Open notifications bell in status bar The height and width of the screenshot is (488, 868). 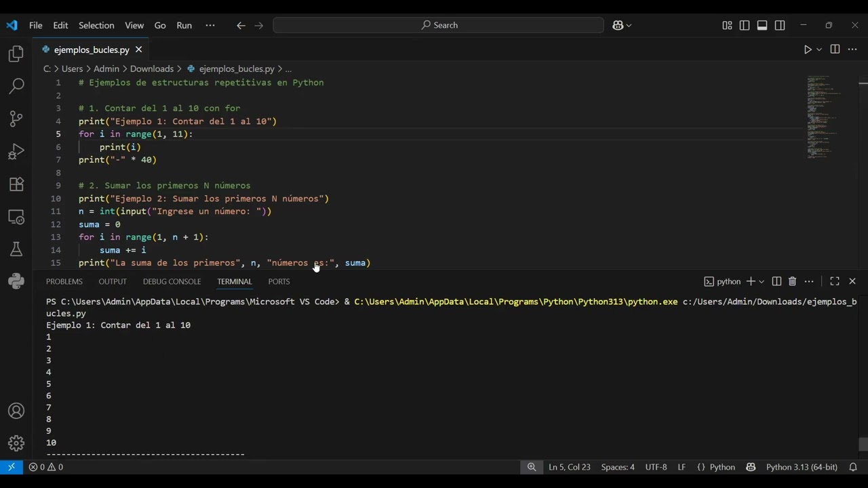click(x=853, y=467)
